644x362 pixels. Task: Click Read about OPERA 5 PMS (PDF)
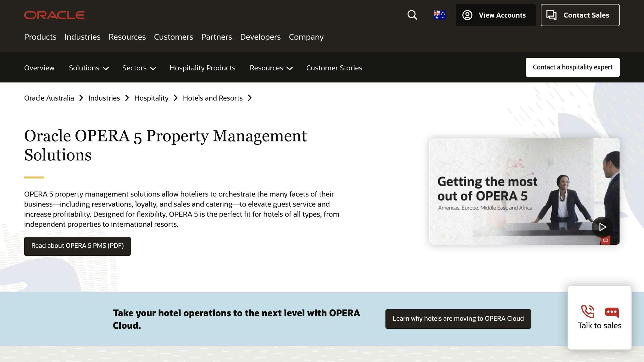tap(77, 246)
